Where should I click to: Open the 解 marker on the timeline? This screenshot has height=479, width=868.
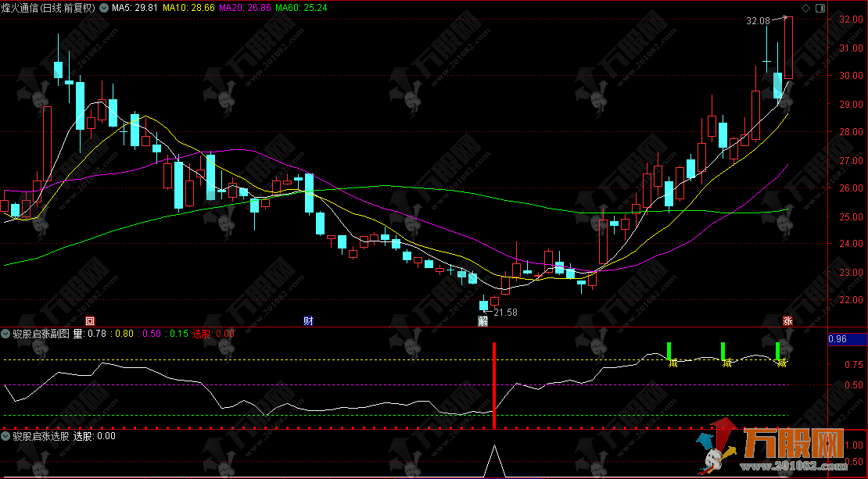(483, 320)
